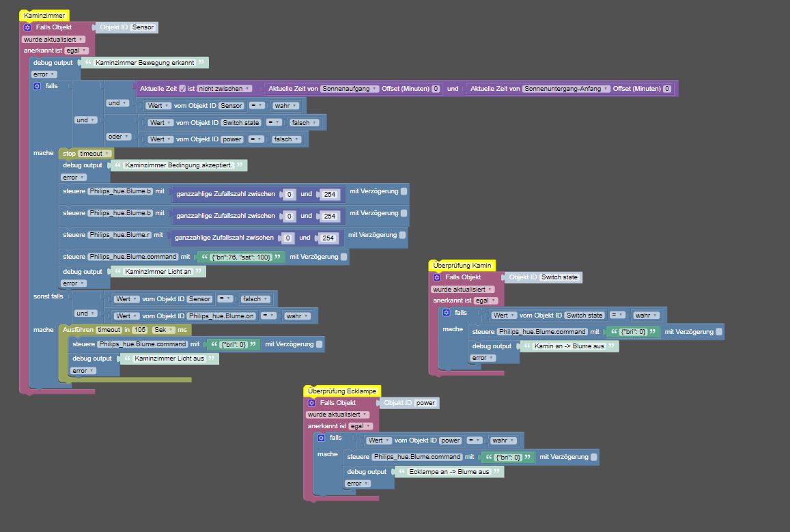Select 'ganzzahlige Zufallszahl zwischen' in Blume.r row

coord(224,238)
